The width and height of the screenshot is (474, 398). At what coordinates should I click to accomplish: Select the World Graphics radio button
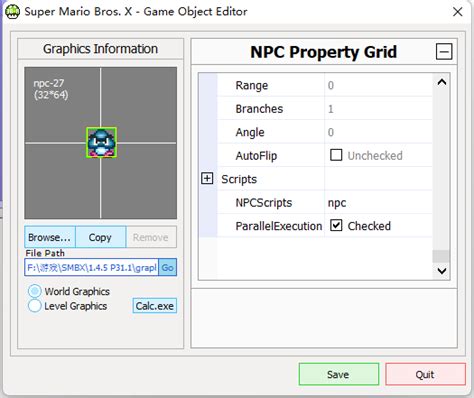click(35, 291)
